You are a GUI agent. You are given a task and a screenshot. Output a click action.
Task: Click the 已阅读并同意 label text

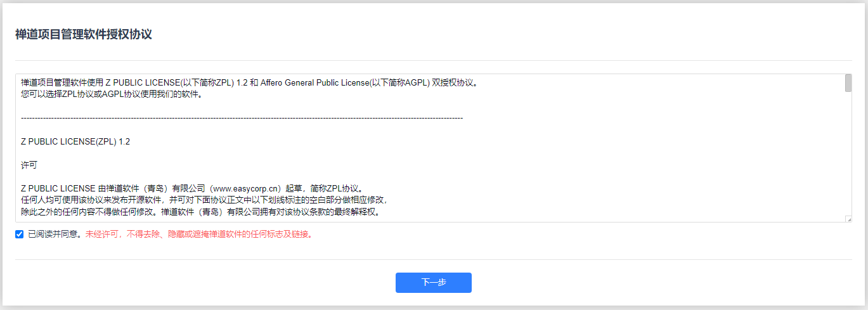[x=53, y=234]
